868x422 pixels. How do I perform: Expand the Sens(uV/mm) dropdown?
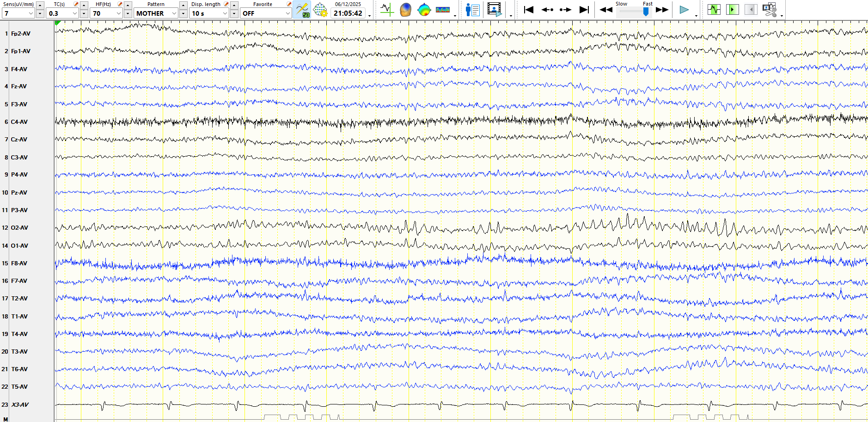pyautogui.click(x=31, y=13)
